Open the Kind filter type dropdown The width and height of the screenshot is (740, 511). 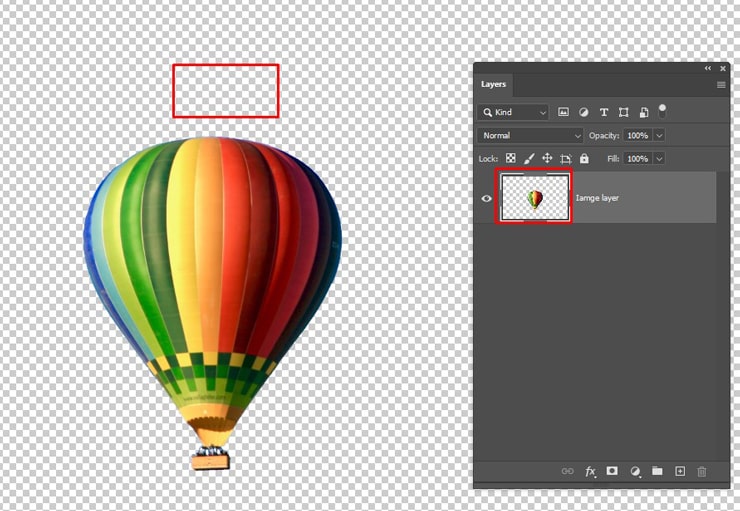click(x=514, y=112)
